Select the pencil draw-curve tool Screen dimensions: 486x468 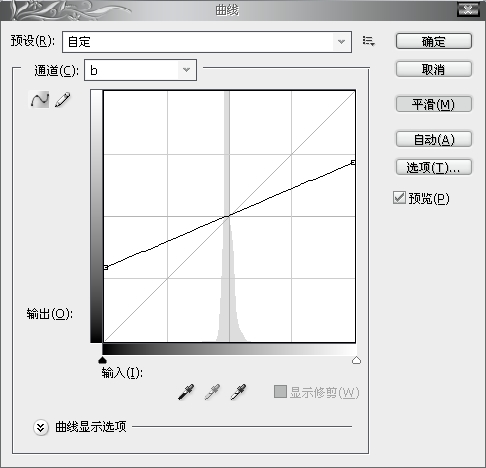[x=63, y=99]
